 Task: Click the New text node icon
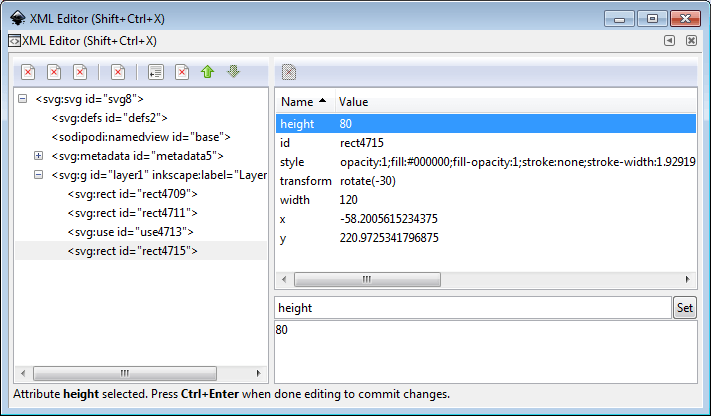click(54, 72)
